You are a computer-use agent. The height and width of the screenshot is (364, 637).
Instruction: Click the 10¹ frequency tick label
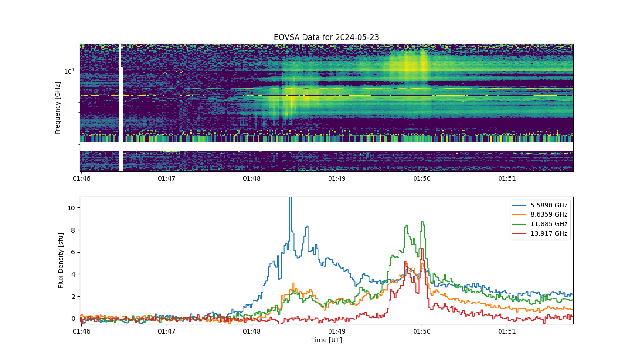69,71
